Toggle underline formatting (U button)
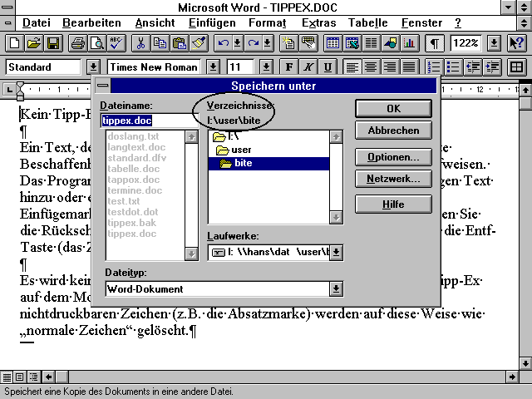532x399 pixels. pyautogui.click(x=328, y=66)
